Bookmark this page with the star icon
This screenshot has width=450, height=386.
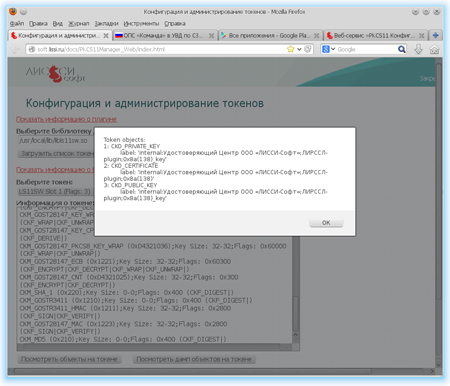(291, 49)
